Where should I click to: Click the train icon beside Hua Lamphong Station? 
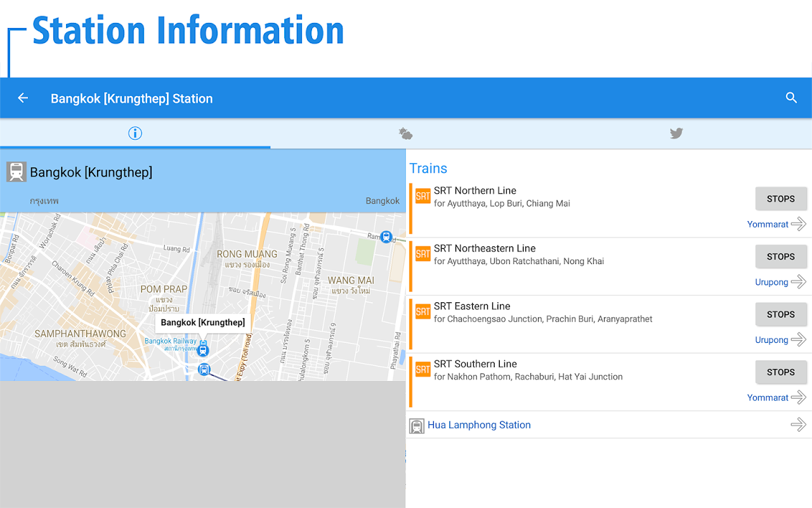417,426
